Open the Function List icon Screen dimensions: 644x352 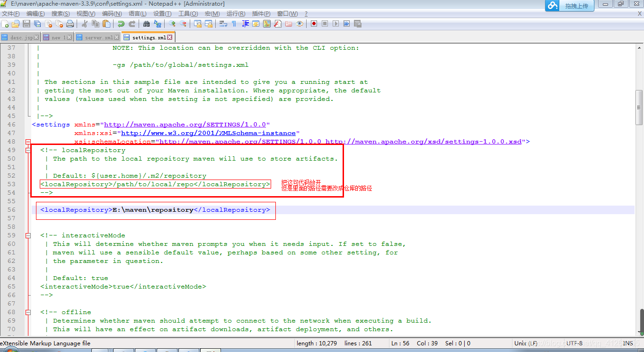point(277,24)
